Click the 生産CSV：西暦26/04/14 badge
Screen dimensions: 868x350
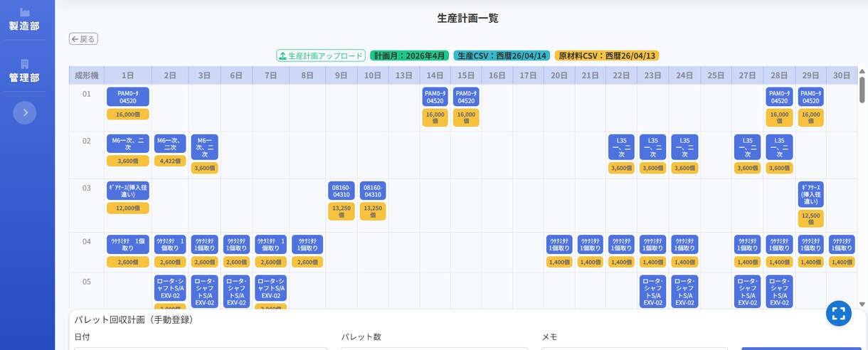[502, 55]
